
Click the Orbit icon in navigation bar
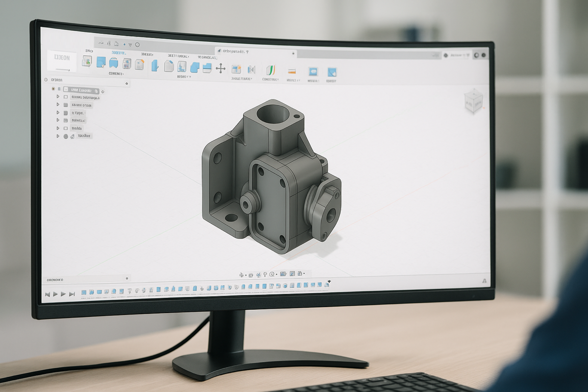point(241,275)
